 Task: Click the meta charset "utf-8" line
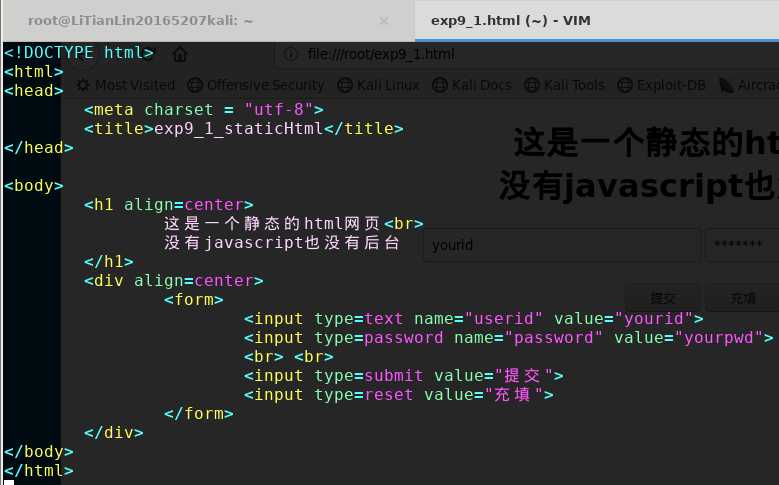204,109
